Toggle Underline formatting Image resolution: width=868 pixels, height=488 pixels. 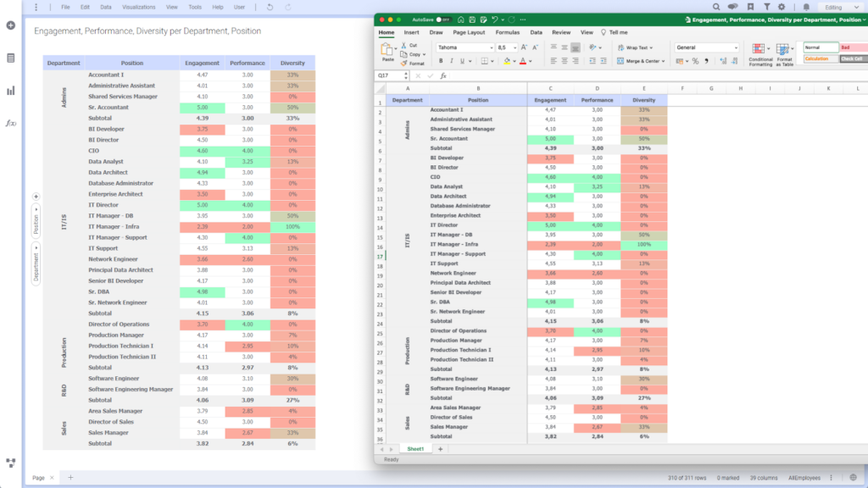click(462, 60)
